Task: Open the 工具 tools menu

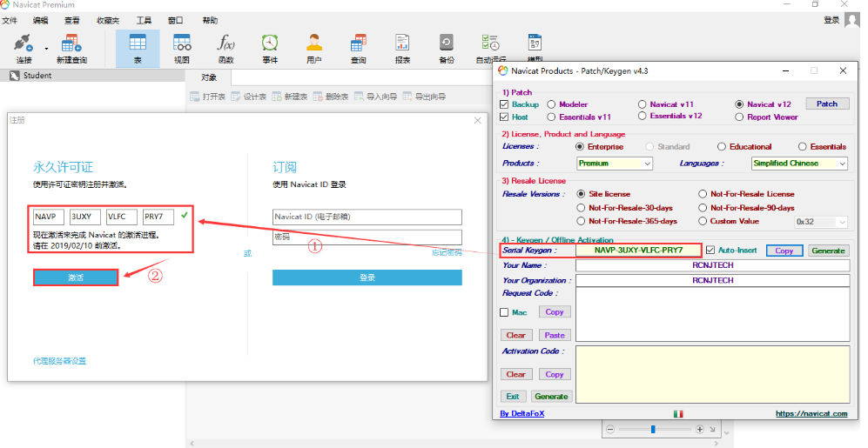Action: 144,21
